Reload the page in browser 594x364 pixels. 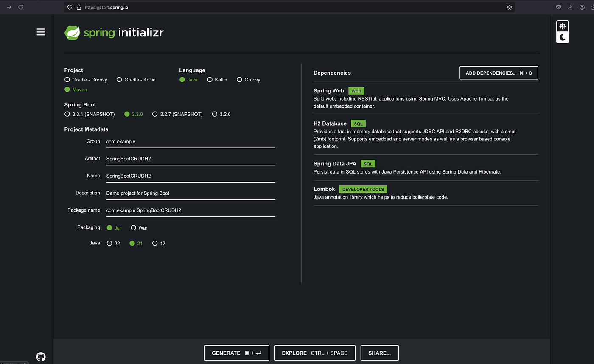21,7
